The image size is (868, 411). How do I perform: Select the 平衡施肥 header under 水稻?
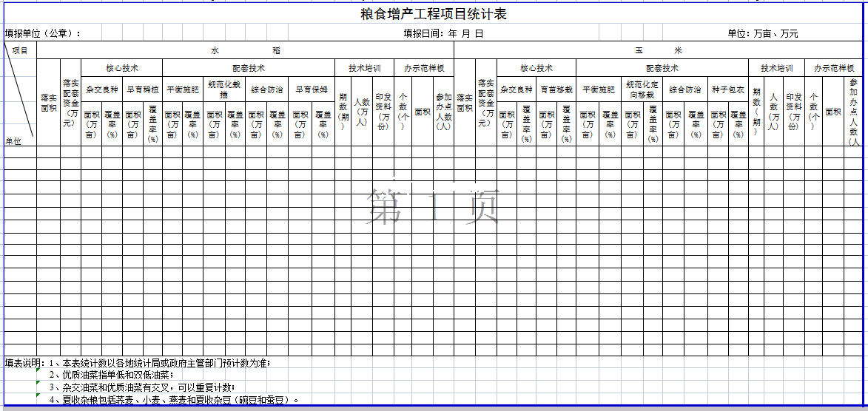182,89
